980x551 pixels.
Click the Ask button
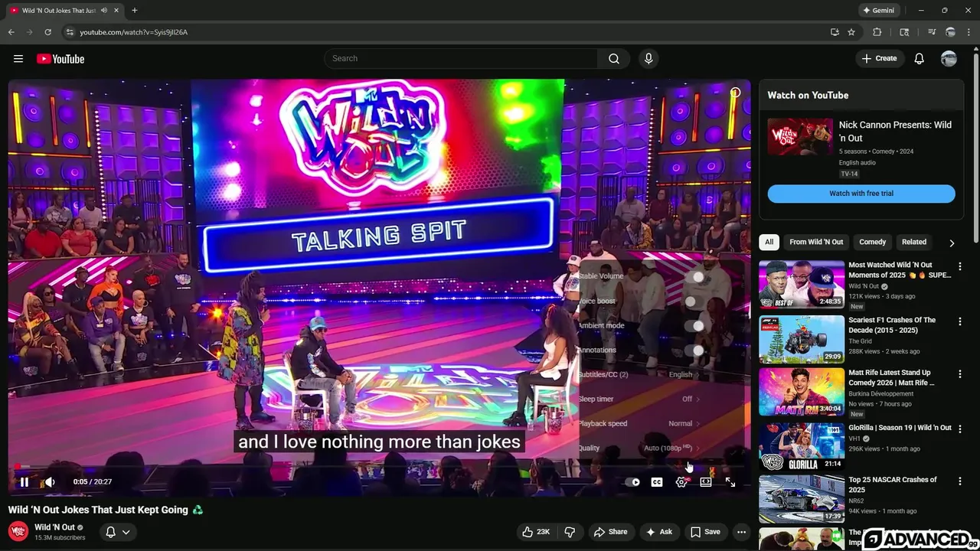(x=658, y=532)
